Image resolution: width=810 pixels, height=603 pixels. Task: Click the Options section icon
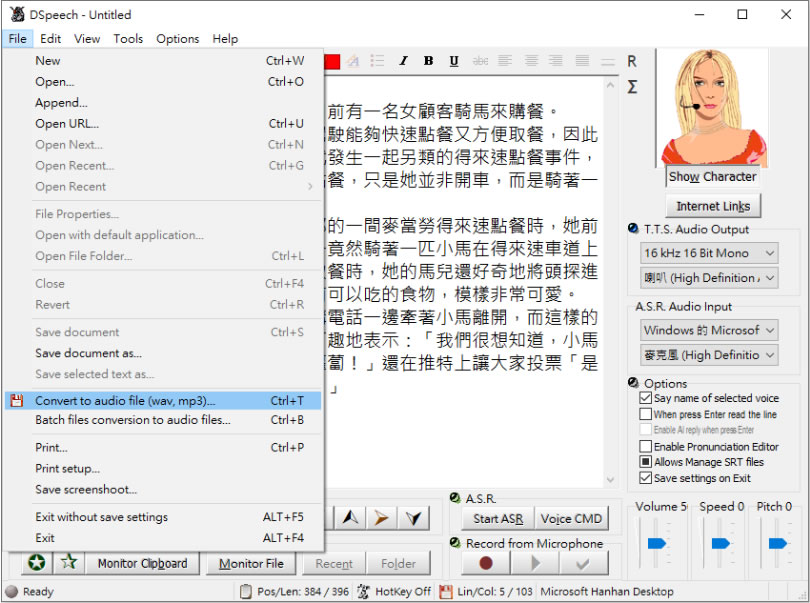(x=633, y=383)
